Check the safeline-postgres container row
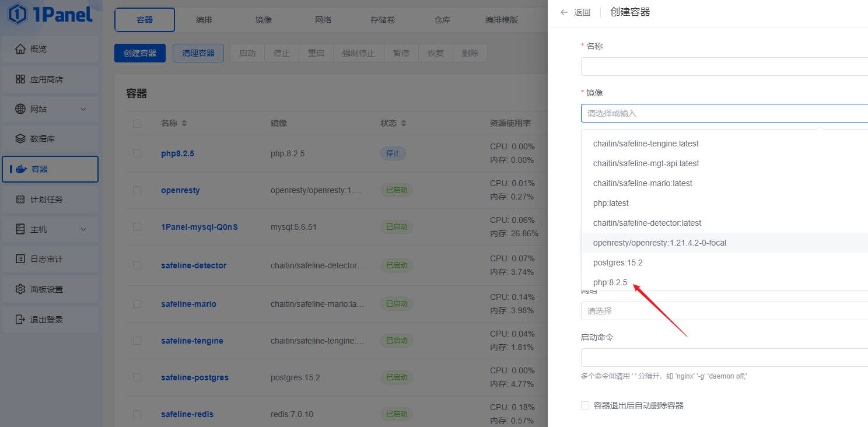Image resolution: width=868 pixels, height=427 pixels. pos(137,377)
